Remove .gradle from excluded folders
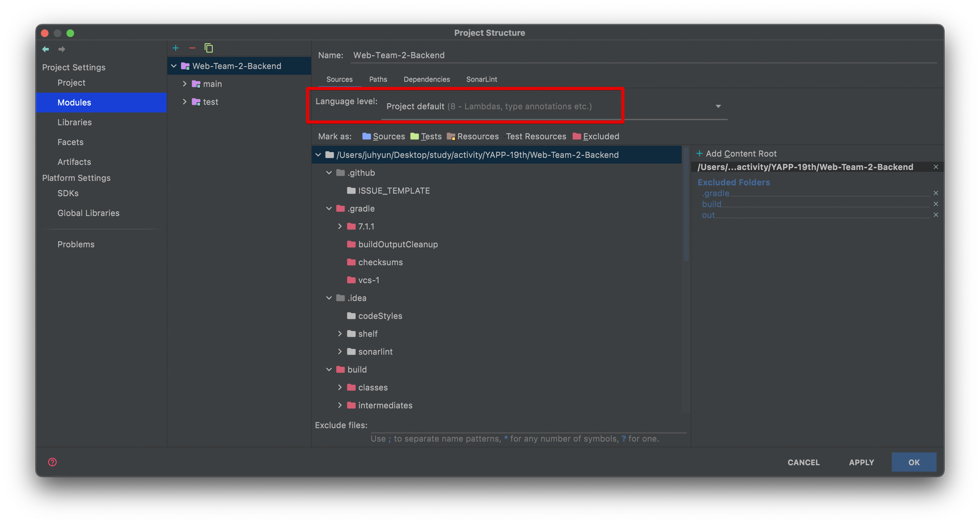Viewport: 980px width, 524px height. (x=936, y=193)
